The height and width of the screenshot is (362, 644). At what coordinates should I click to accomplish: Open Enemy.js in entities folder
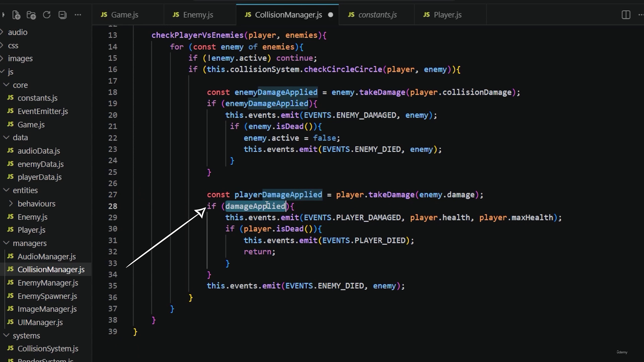coord(32,217)
